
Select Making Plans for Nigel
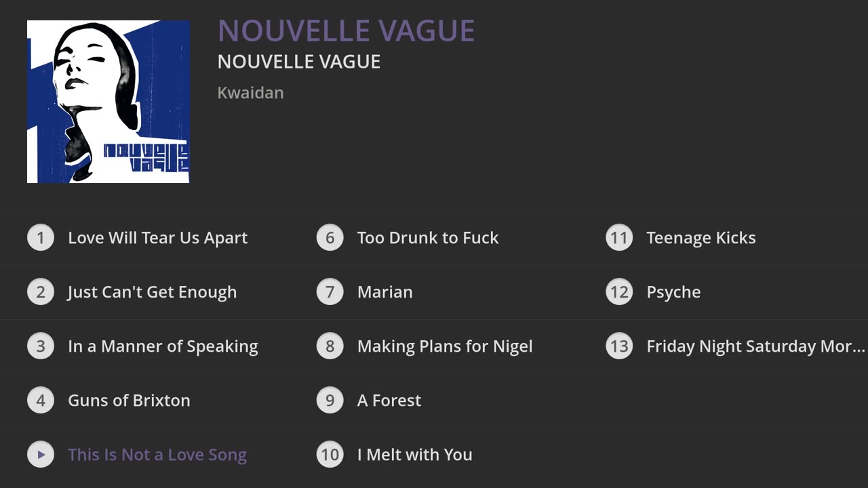[x=445, y=346]
